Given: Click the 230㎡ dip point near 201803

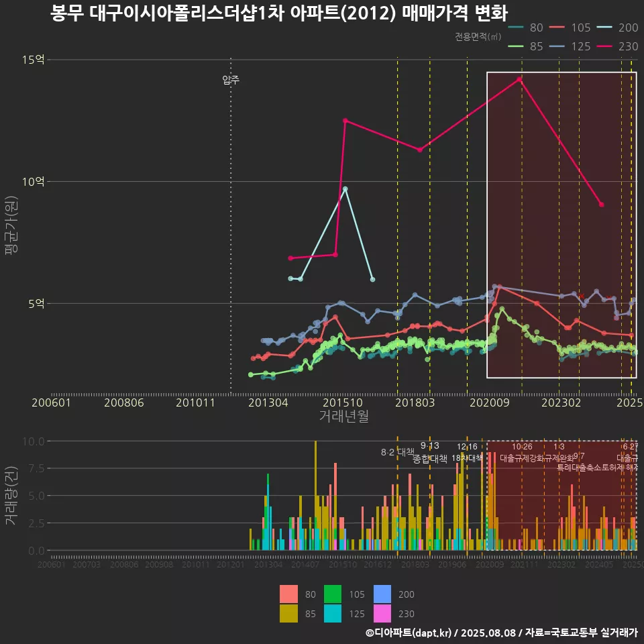Looking at the screenshot, I should pyautogui.click(x=420, y=150).
